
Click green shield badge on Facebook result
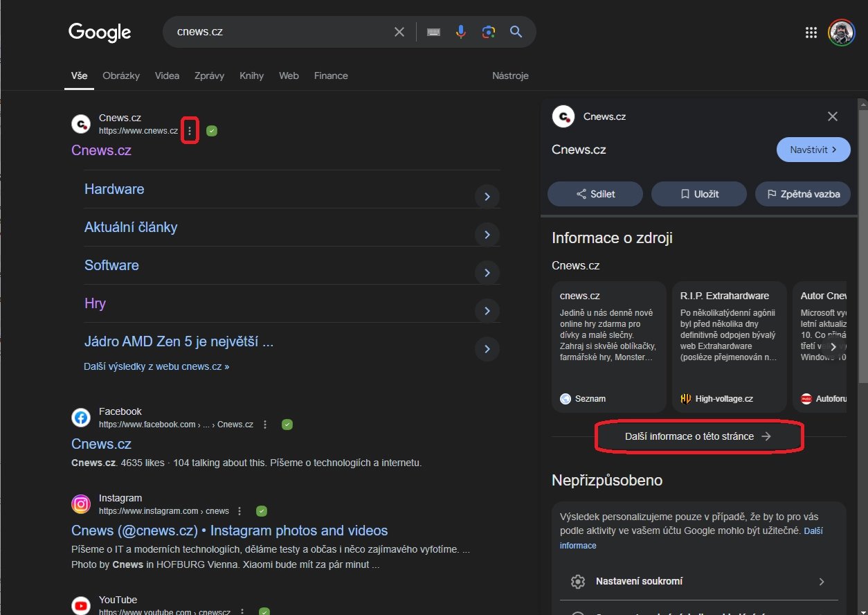(x=287, y=425)
